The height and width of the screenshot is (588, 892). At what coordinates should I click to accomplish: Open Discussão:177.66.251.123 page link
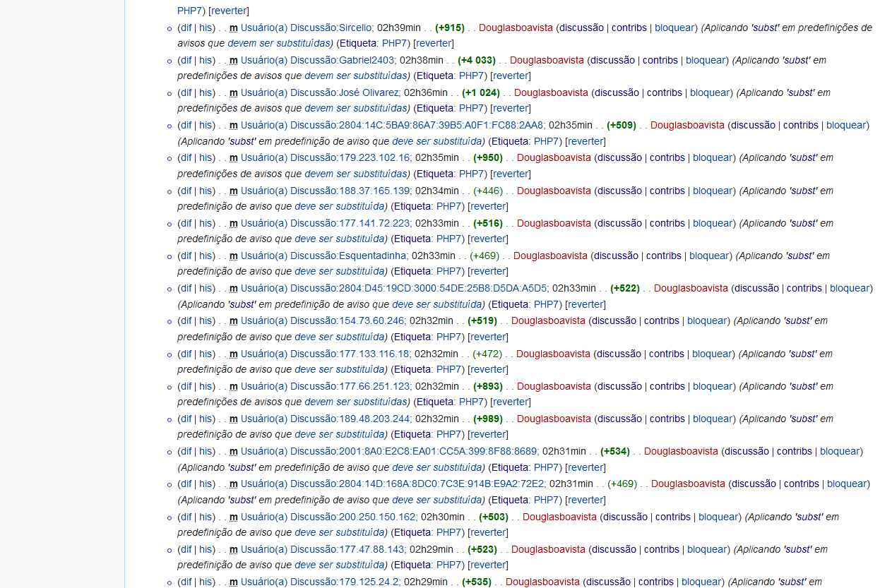point(326,386)
